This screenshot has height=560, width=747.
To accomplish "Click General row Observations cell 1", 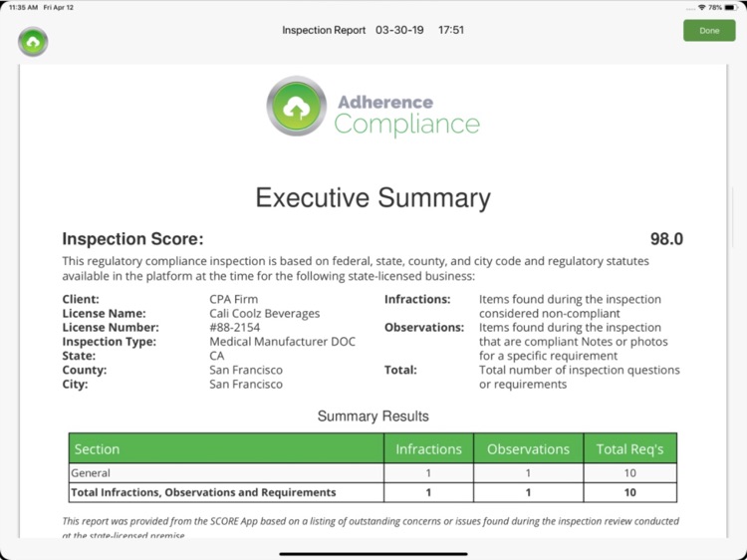I will tap(528, 472).
